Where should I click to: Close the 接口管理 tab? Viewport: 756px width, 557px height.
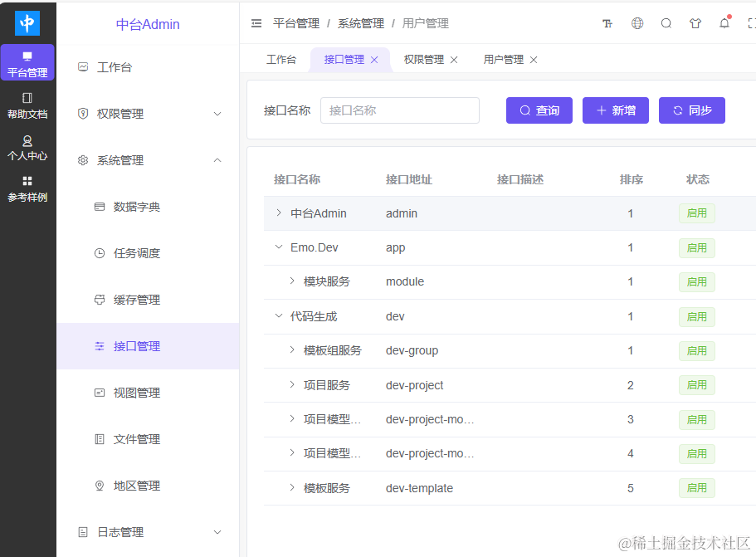(x=374, y=60)
